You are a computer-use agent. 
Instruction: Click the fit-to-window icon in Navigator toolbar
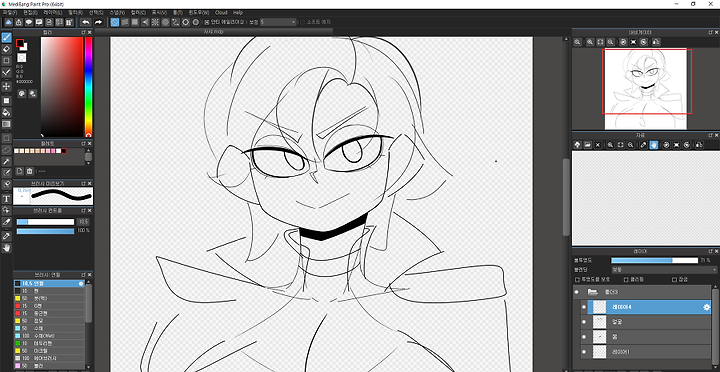tap(600, 42)
